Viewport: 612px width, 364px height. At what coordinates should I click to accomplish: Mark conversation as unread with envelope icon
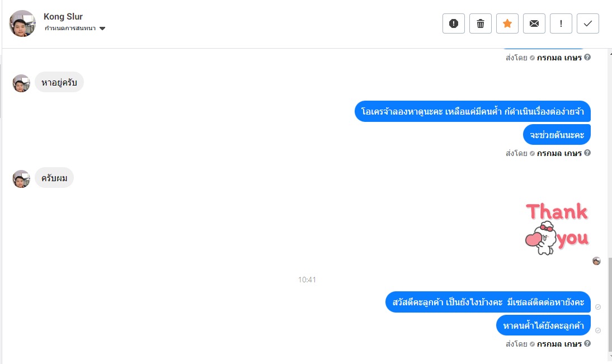point(534,23)
